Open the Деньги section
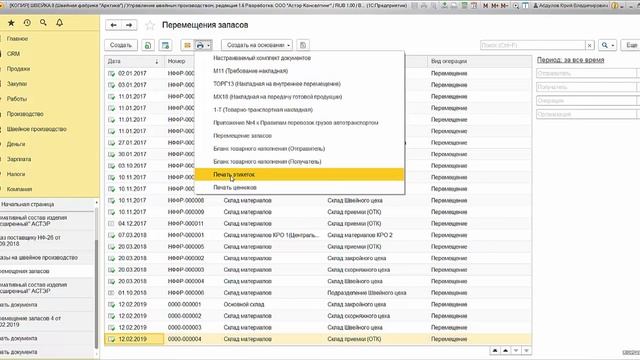This screenshot has width=640, height=360. [x=16, y=144]
